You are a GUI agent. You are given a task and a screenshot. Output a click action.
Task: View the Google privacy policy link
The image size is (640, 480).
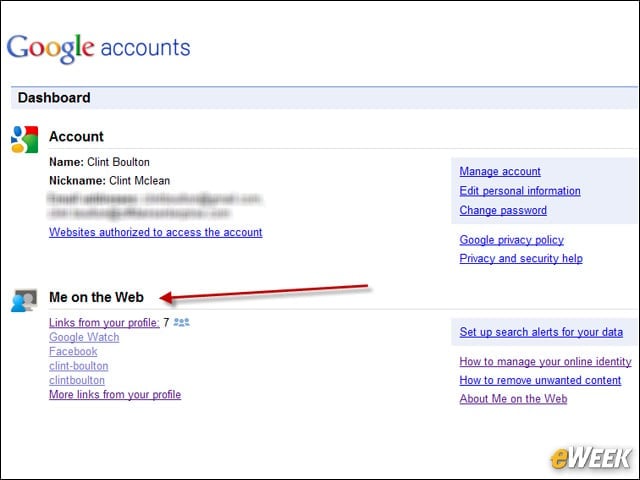tap(511, 240)
